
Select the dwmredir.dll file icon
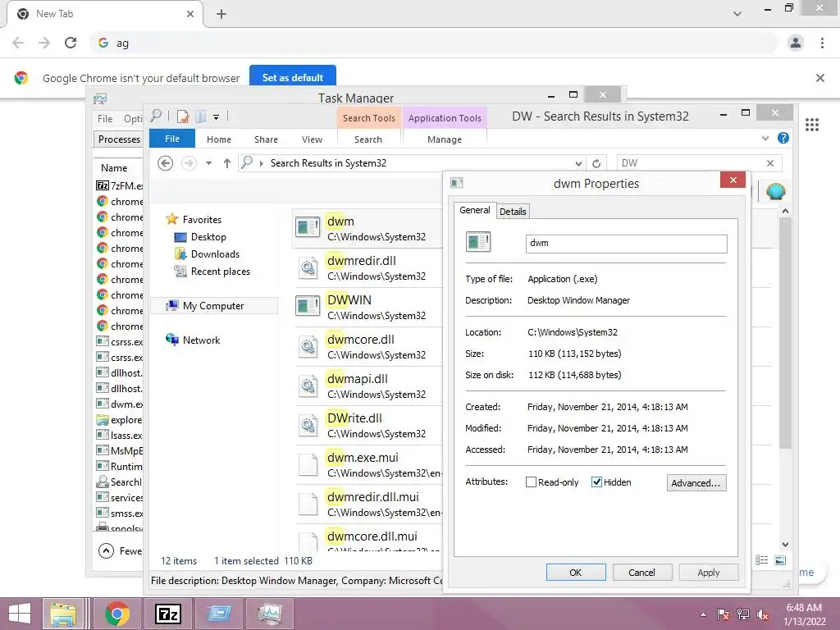click(x=308, y=267)
